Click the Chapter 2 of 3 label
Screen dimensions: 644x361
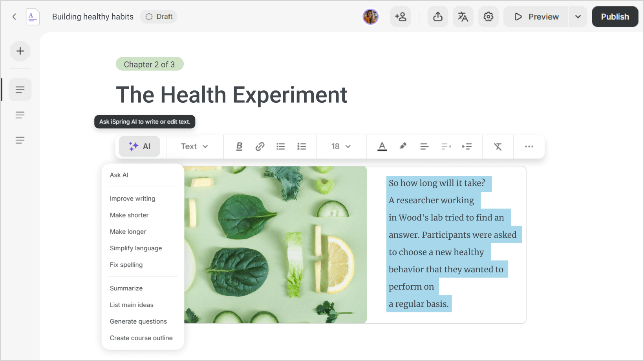click(x=150, y=64)
